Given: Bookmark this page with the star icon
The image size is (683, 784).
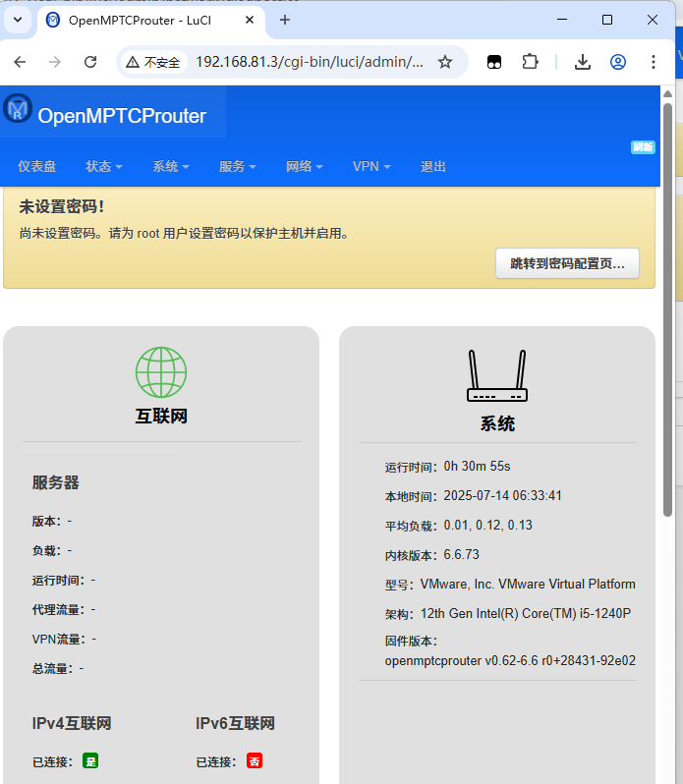Looking at the screenshot, I should tap(445, 62).
